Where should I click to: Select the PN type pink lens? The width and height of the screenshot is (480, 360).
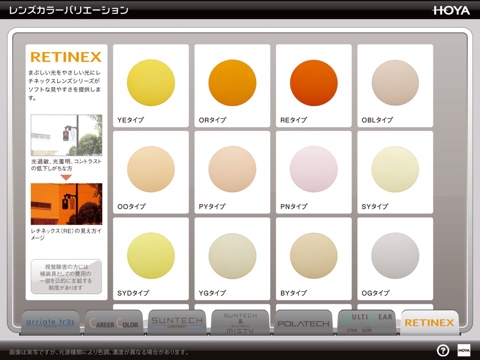coord(314,172)
